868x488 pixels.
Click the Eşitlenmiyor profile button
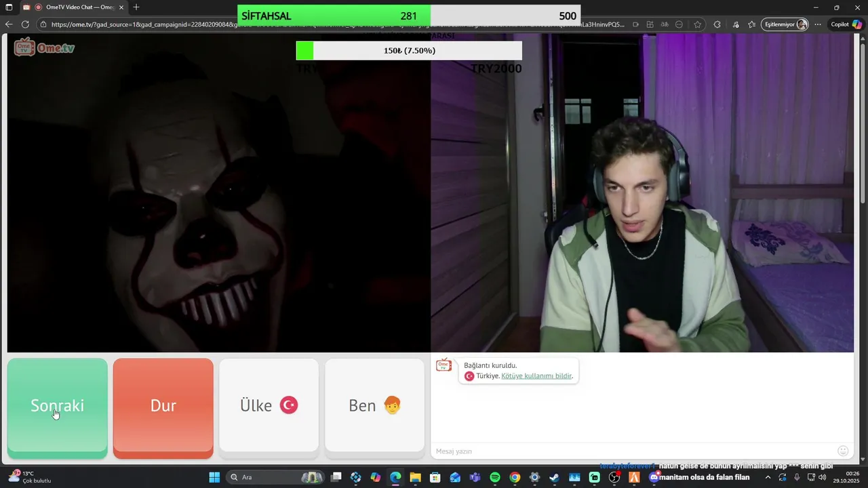785,24
